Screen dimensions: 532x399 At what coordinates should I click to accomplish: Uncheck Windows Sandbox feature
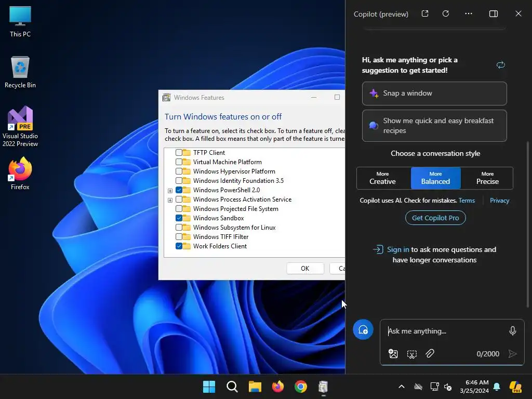tap(179, 218)
